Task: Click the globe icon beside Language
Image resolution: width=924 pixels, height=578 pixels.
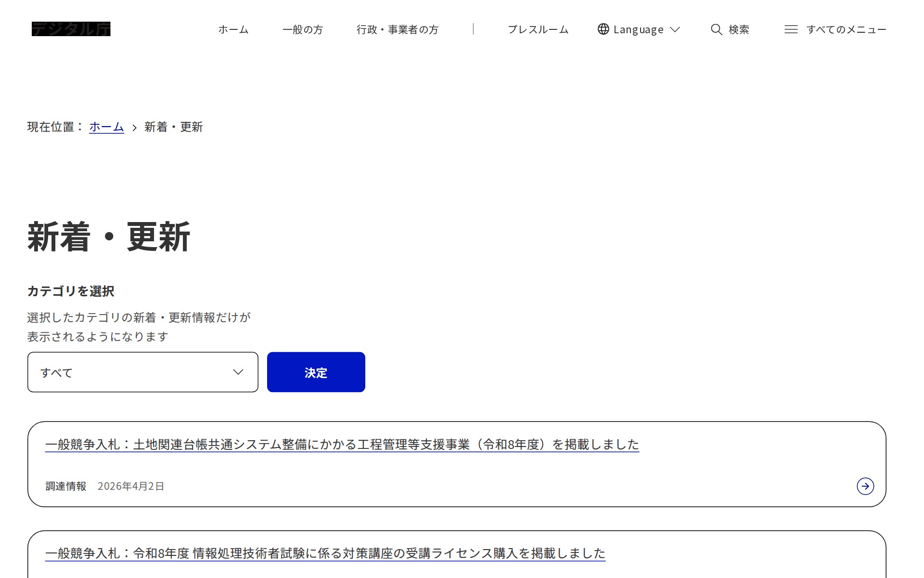Action: pyautogui.click(x=603, y=29)
